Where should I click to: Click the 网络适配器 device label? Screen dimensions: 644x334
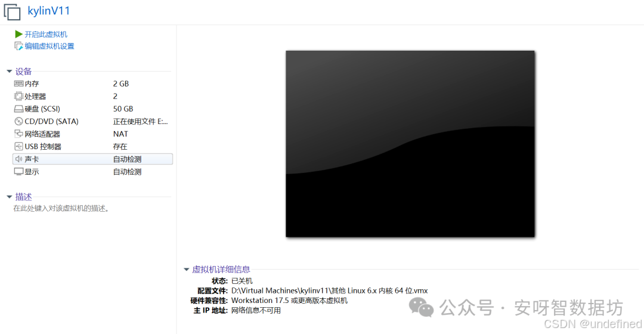(x=42, y=134)
